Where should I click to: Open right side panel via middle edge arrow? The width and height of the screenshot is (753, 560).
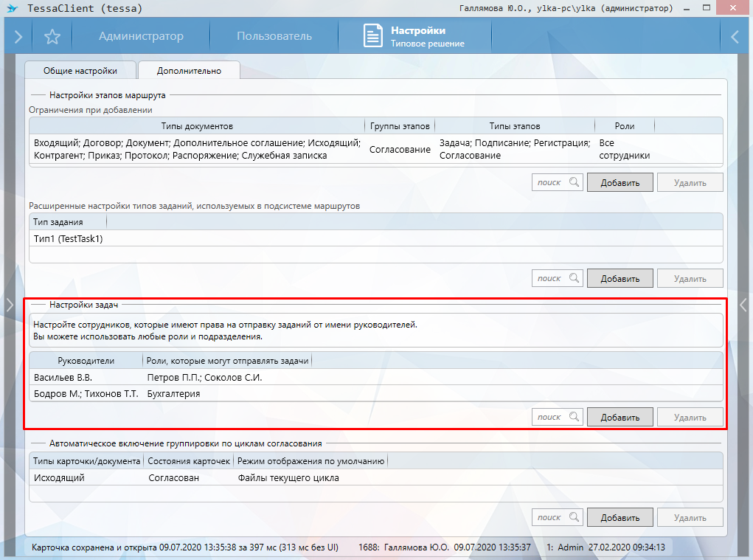point(743,305)
